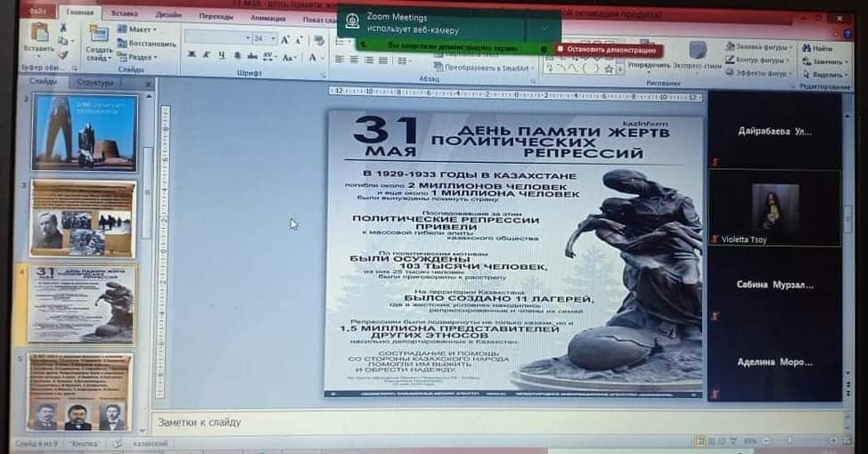The height and width of the screenshot is (454, 868).
Task: Click the Copy icon in the clipboard group
Action: [62, 41]
